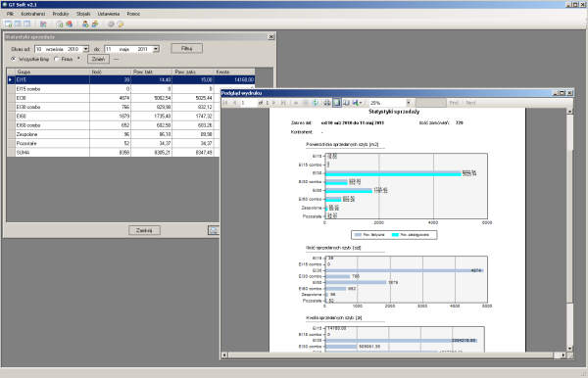Click the Pow. fakt. column header
This screenshot has width=588, height=378.
tap(152, 71)
